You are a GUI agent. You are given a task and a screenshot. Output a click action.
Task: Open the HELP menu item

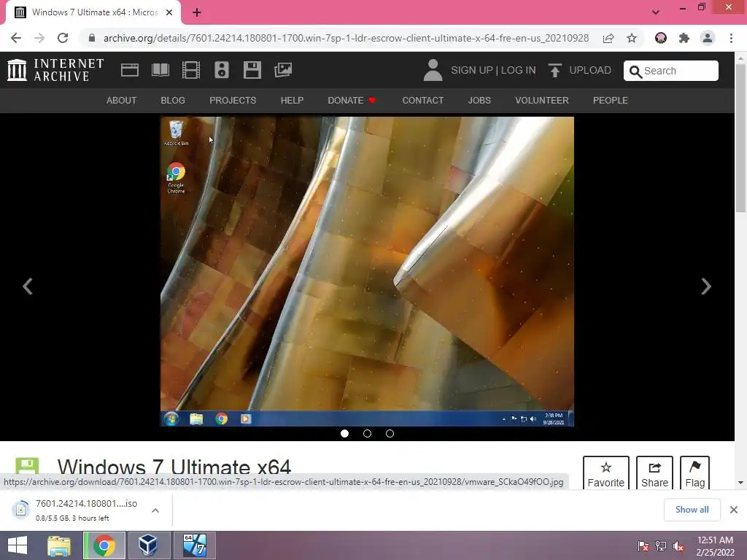(292, 101)
